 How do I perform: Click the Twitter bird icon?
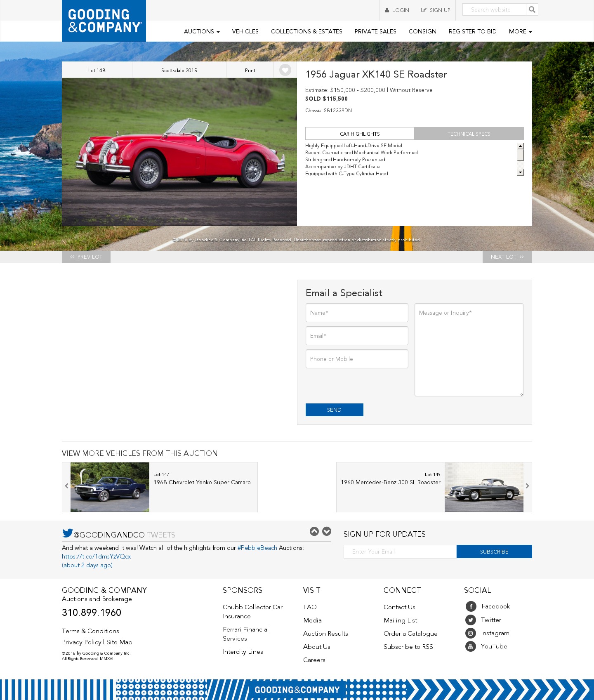tap(67, 533)
